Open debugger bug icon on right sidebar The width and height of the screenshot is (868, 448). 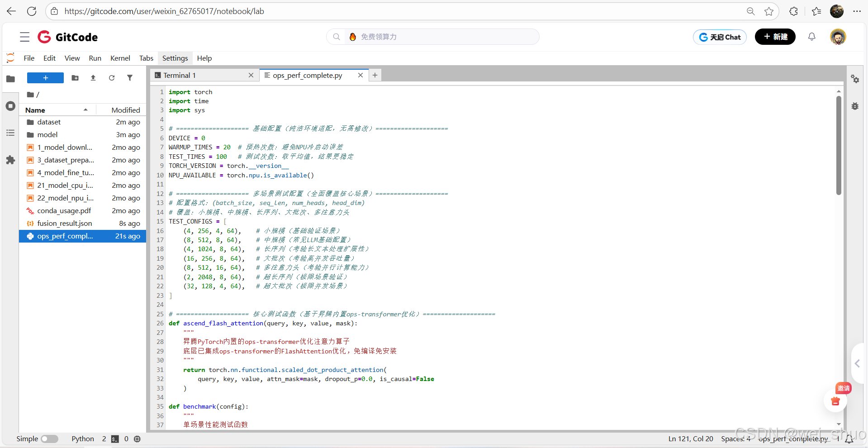[x=855, y=106]
